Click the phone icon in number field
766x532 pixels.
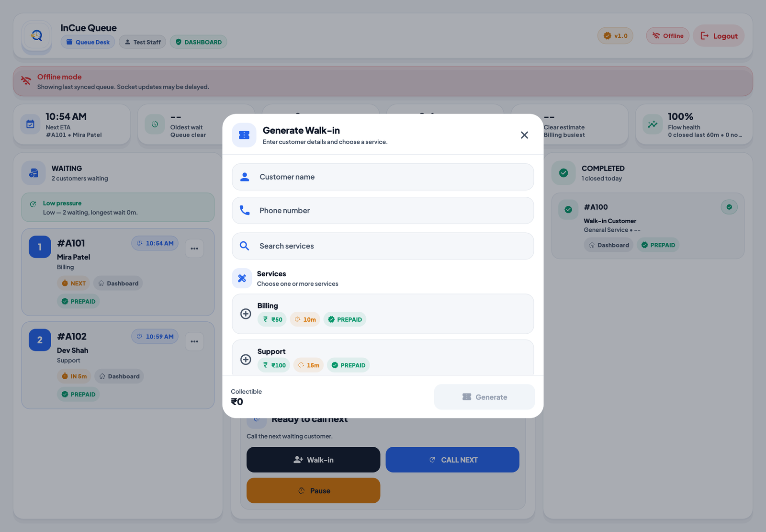click(x=245, y=210)
